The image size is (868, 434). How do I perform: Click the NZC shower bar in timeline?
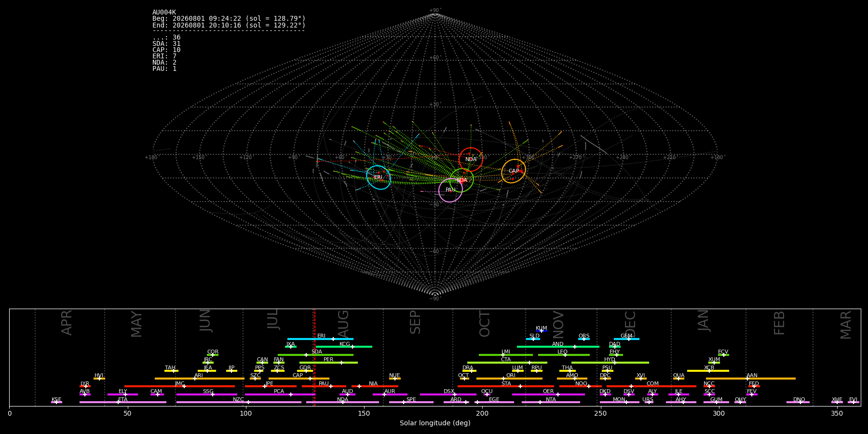click(x=239, y=402)
